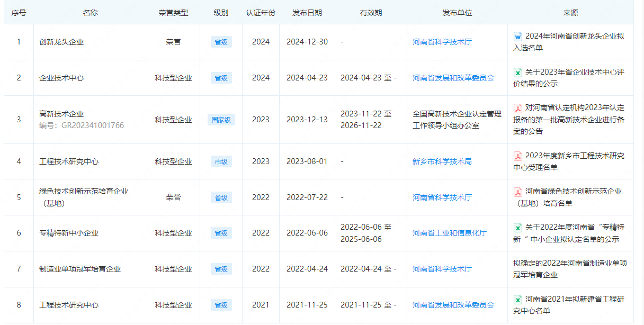Click the 发布日期 column header
The image size is (644, 325).
pyautogui.click(x=307, y=13)
